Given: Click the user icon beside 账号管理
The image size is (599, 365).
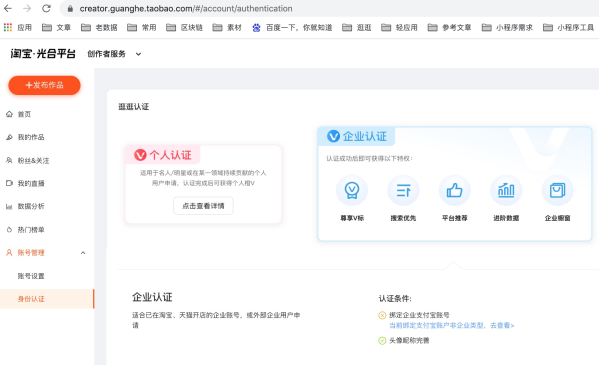Looking at the screenshot, I should [9, 253].
